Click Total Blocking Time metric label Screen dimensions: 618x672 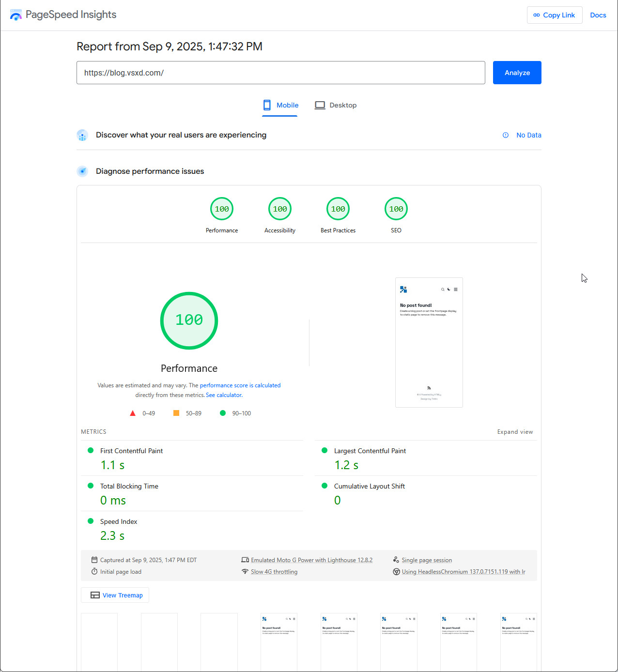click(129, 486)
